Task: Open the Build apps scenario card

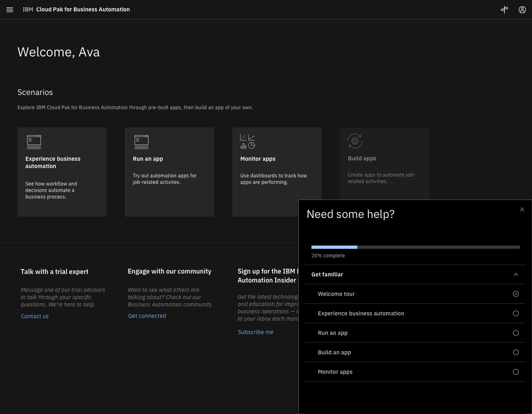Action: 385,164
